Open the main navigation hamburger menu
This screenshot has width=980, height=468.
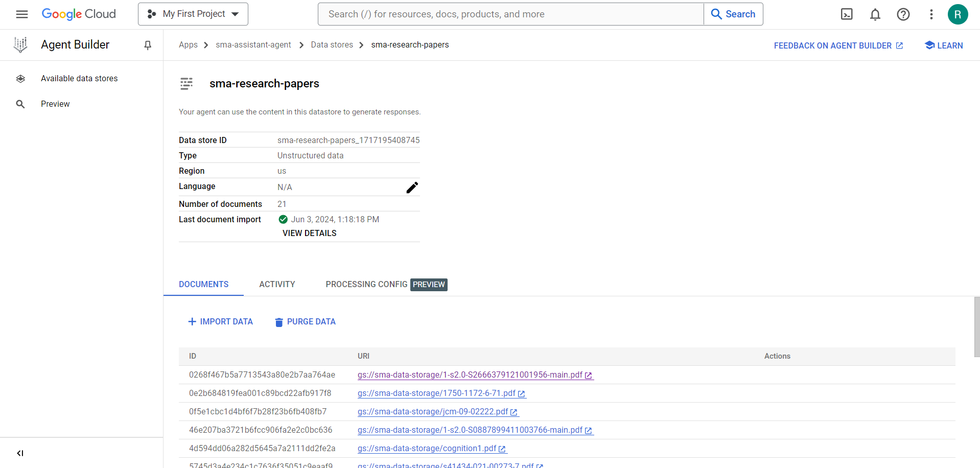pos(22,14)
